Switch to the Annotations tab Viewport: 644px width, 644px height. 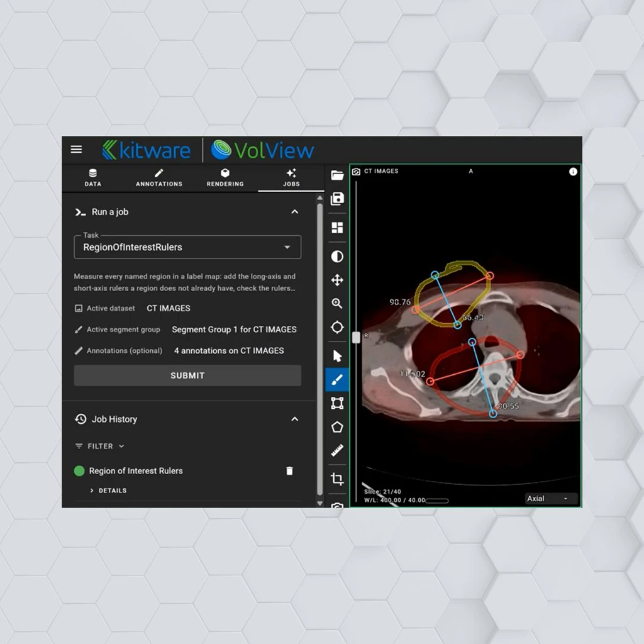[159, 178]
